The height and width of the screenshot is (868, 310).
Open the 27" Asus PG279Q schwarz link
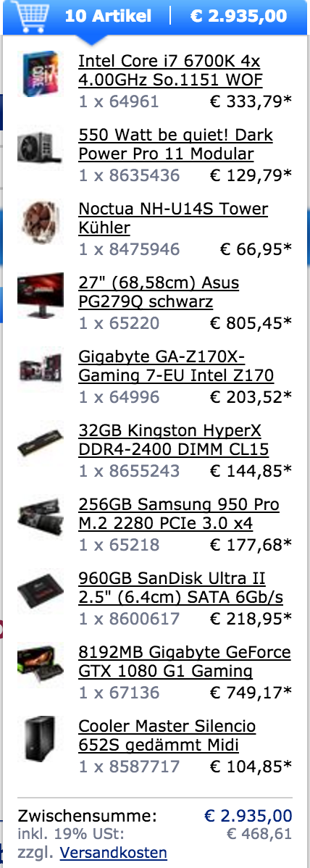pyautogui.click(x=159, y=292)
